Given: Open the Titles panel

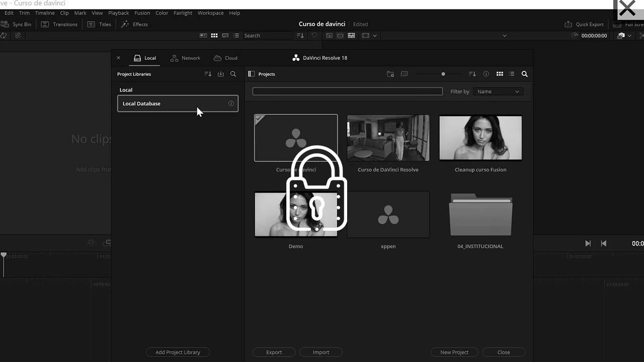Looking at the screenshot, I should pos(99,24).
